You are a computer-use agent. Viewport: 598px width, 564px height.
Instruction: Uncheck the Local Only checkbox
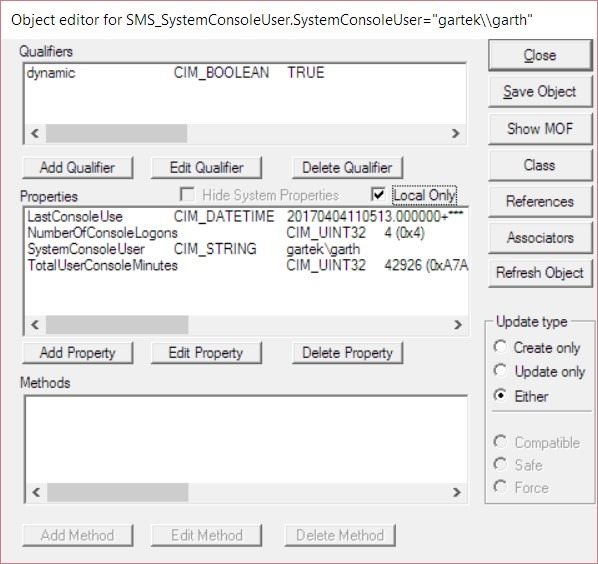pyautogui.click(x=378, y=194)
